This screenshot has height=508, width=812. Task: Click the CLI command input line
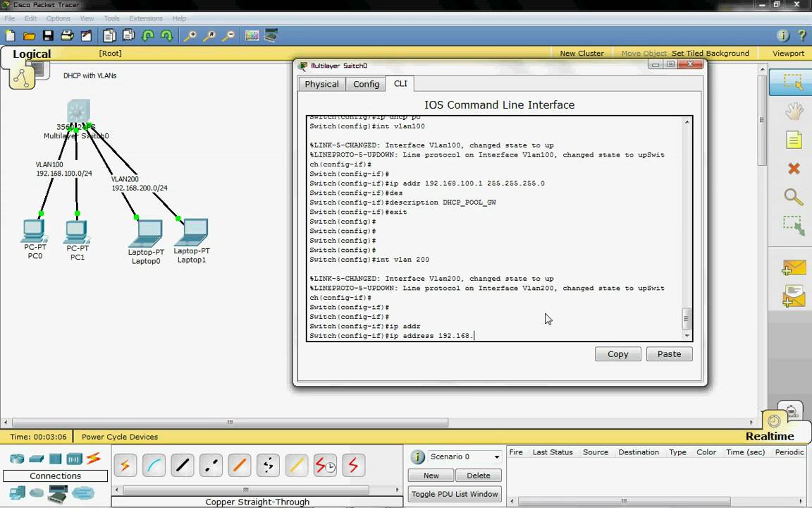coord(496,336)
